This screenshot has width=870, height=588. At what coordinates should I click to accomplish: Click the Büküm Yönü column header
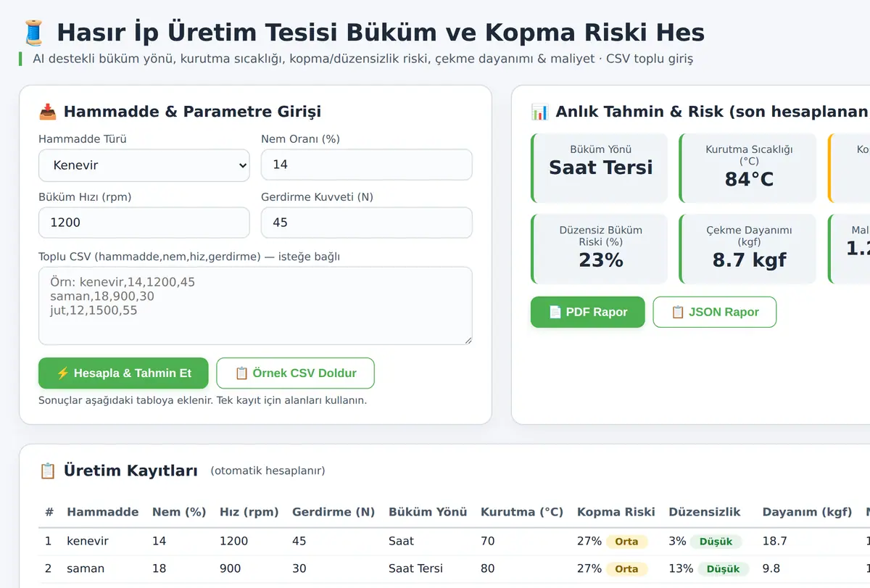tap(428, 512)
